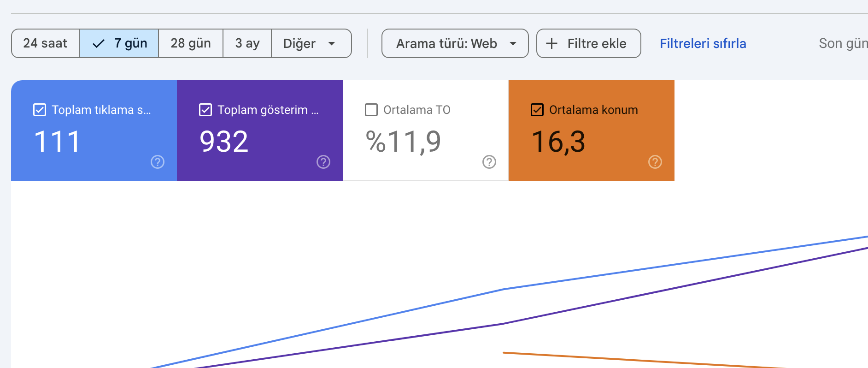Enable the Ortalama TO checkbox
Viewport: 868px width, 368px height.
pyautogui.click(x=371, y=110)
